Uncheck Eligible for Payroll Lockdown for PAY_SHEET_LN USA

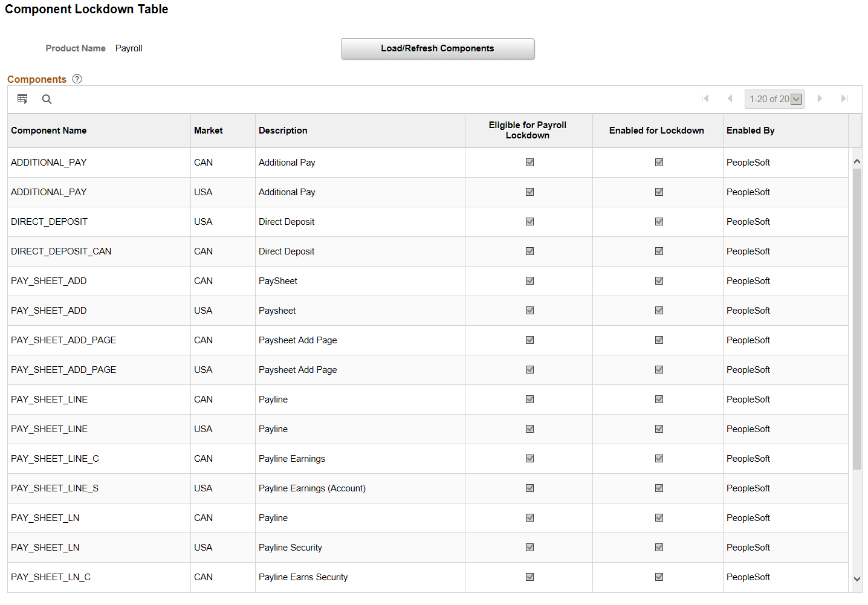coord(529,547)
